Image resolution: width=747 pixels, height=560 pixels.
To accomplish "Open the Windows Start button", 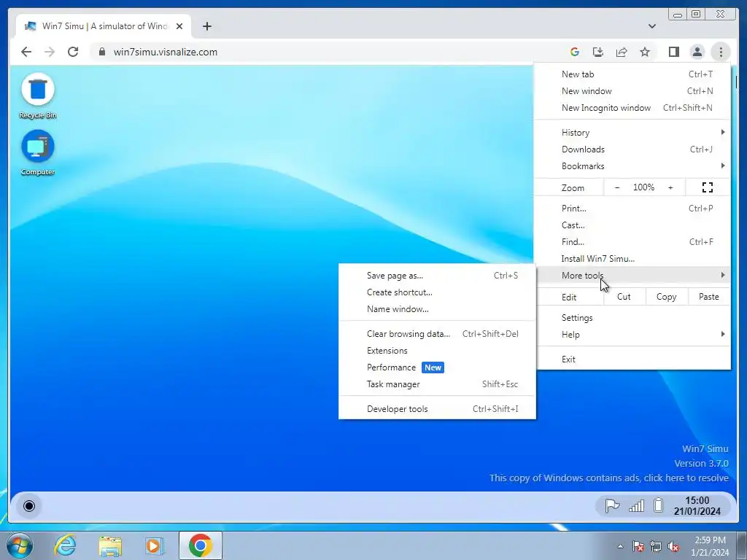I will click(x=20, y=545).
